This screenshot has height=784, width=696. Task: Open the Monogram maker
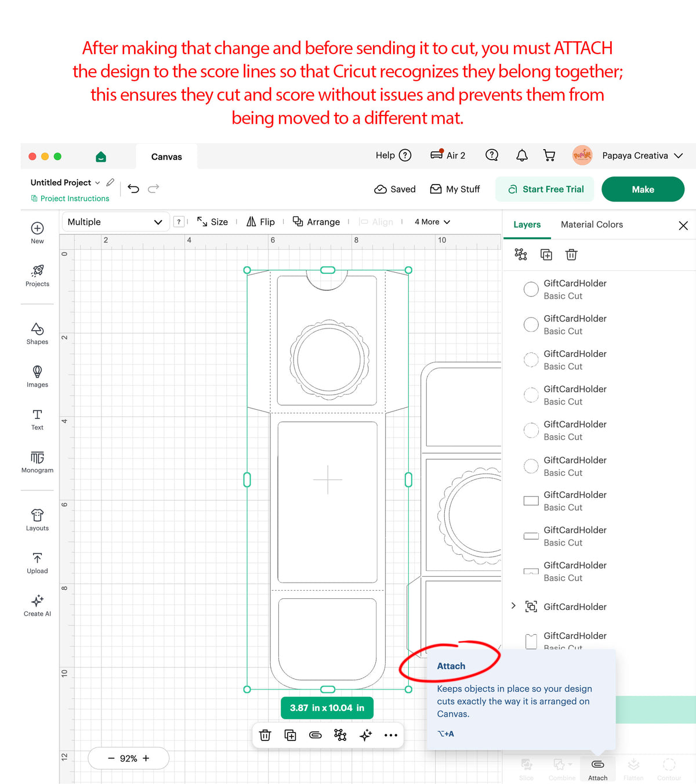[37, 462]
